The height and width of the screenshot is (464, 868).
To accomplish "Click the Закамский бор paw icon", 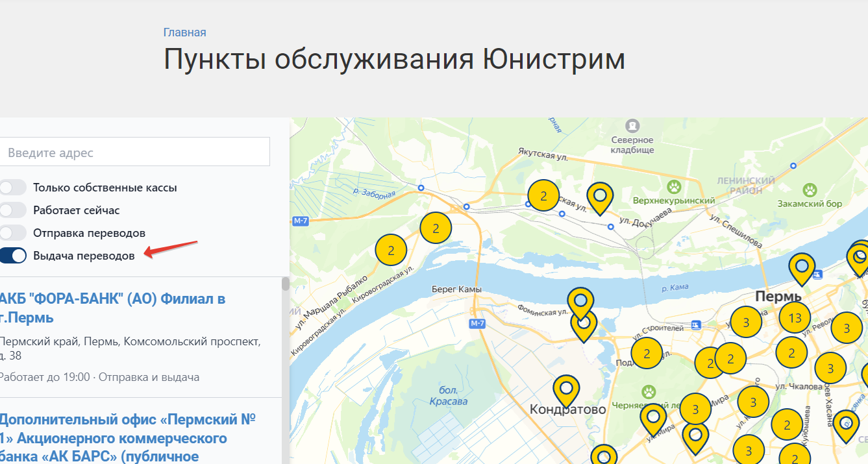I will 810,190.
